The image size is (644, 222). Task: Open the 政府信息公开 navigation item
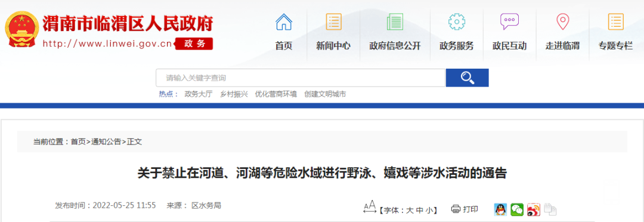click(x=395, y=46)
